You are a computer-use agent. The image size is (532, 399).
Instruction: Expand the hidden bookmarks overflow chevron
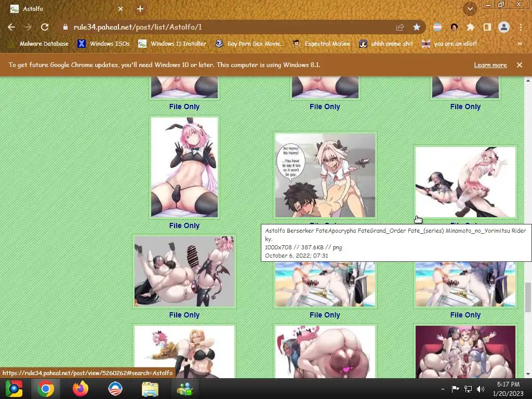[520, 44]
